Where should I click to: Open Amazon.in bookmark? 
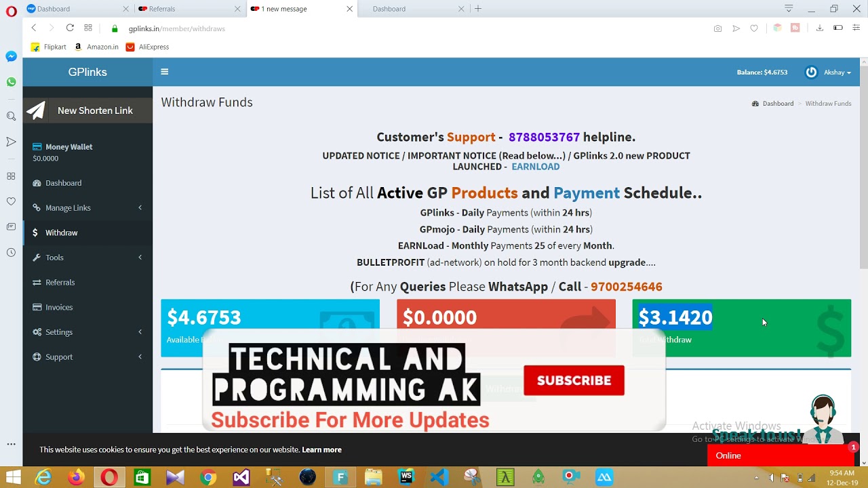tap(96, 47)
